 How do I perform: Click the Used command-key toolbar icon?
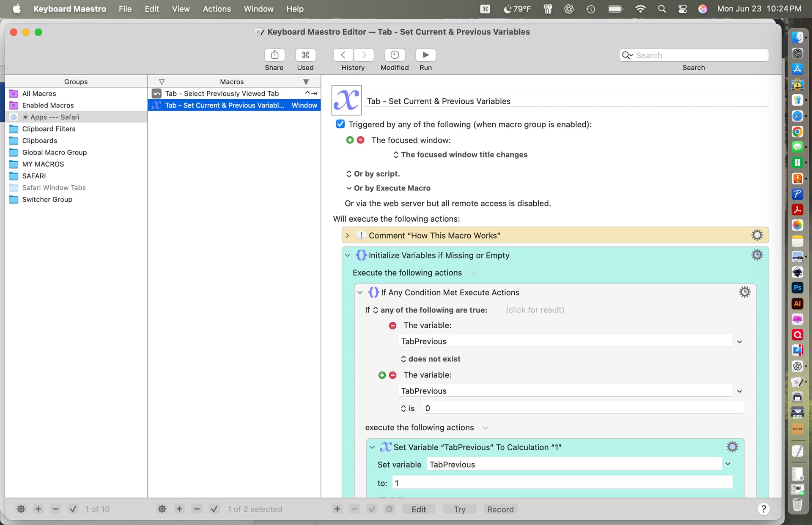pyautogui.click(x=305, y=55)
